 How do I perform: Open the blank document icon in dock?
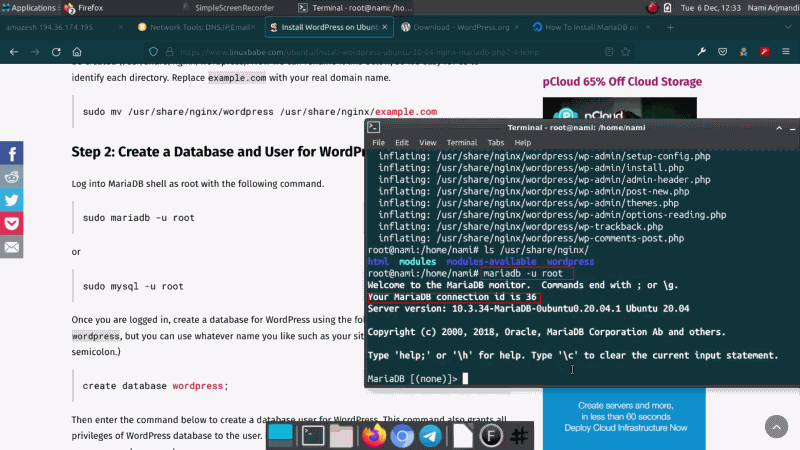click(x=463, y=436)
